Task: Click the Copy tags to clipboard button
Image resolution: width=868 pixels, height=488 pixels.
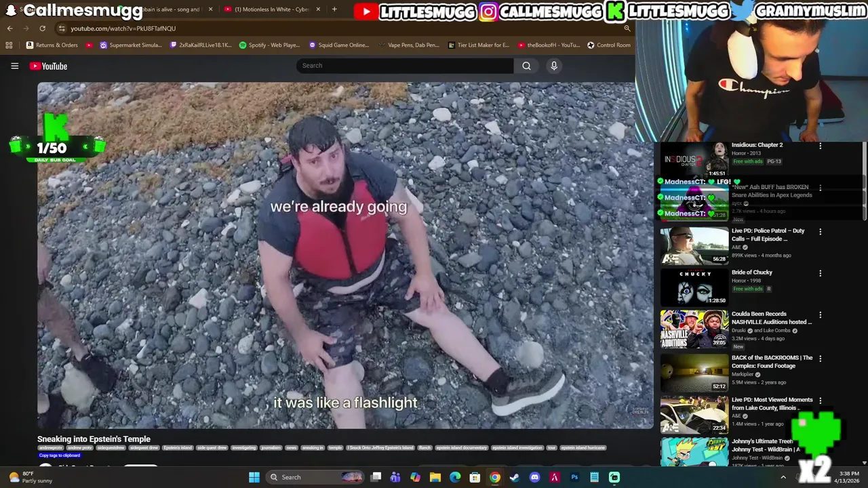Action: [60, 455]
